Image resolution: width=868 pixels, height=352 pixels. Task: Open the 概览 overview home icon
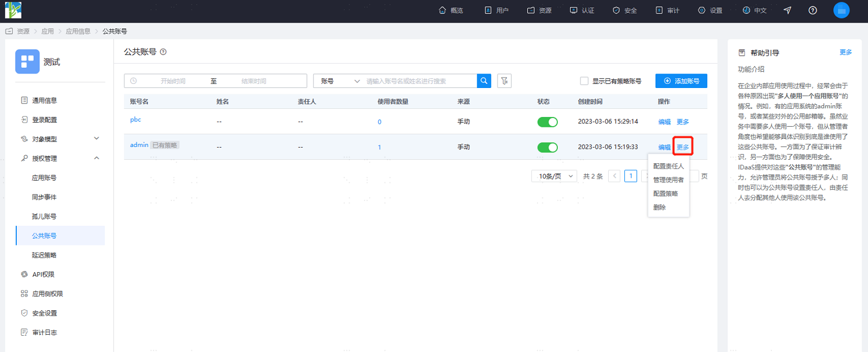443,10
